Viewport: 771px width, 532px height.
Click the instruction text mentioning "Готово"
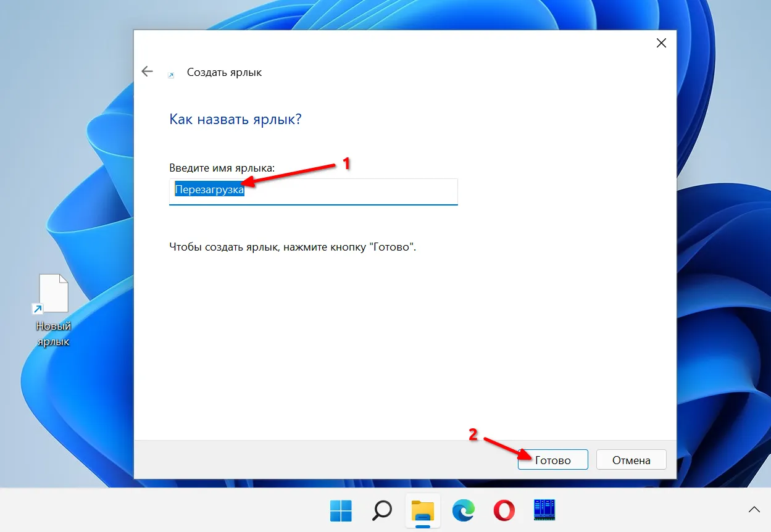coord(293,247)
